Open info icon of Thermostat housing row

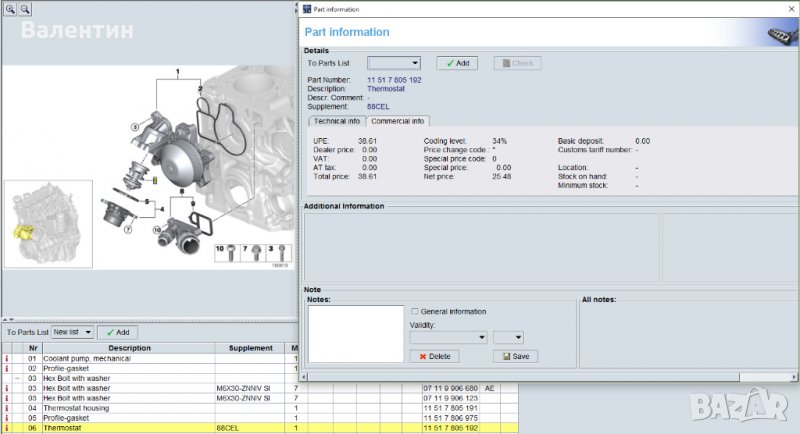coord(8,408)
